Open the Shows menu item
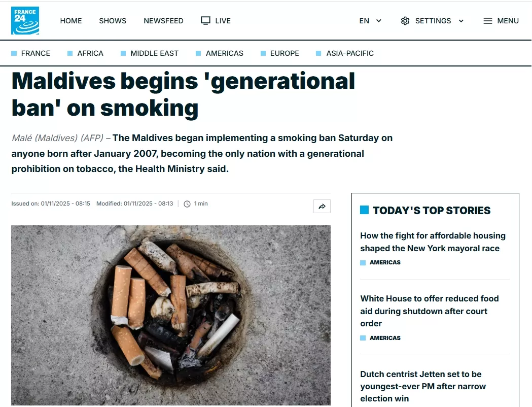 point(113,21)
